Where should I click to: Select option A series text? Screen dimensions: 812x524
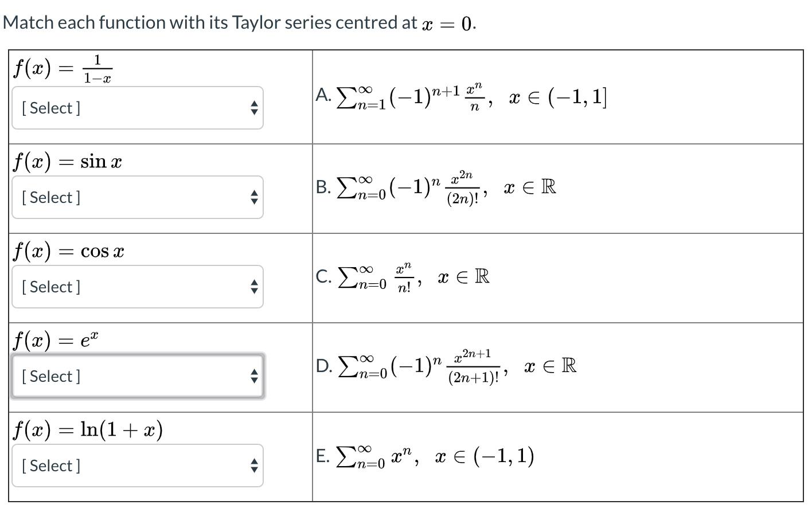(459, 97)
